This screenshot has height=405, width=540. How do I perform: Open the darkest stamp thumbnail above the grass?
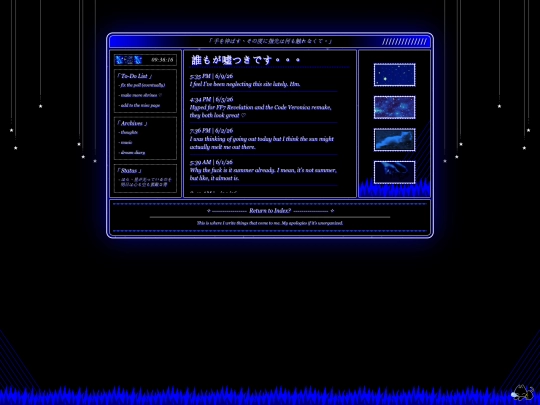(x=395, y=172)
